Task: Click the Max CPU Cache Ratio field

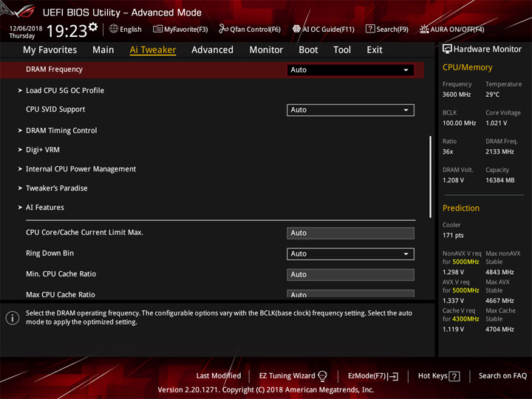Action: (350, 294)
